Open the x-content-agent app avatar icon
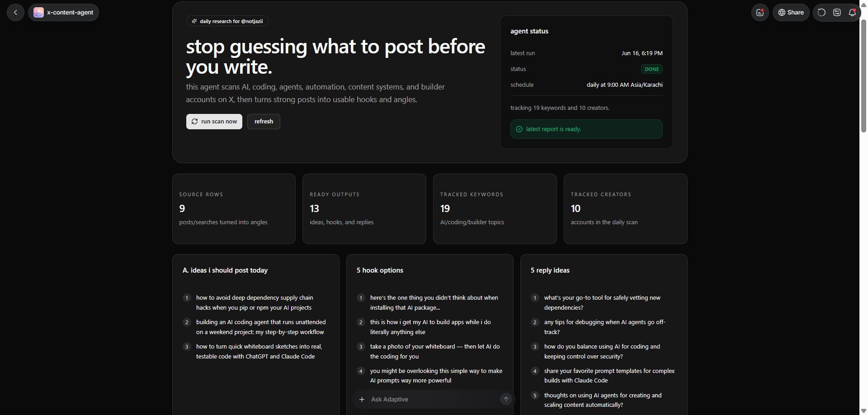This screenshot has width=868, height=415. point(38,13)
